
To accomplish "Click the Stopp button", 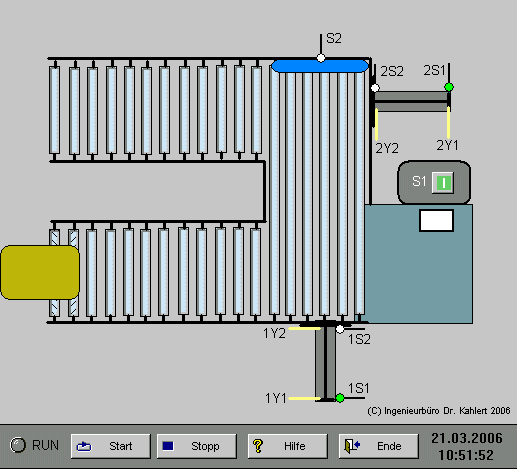I will (x=197, y=446).
